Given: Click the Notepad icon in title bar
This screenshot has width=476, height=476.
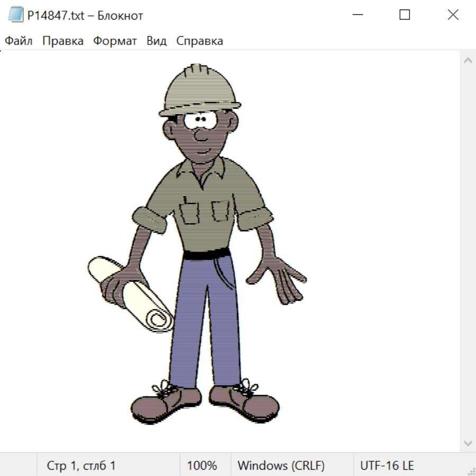Looking at the screenshot, I should [15, 15].
